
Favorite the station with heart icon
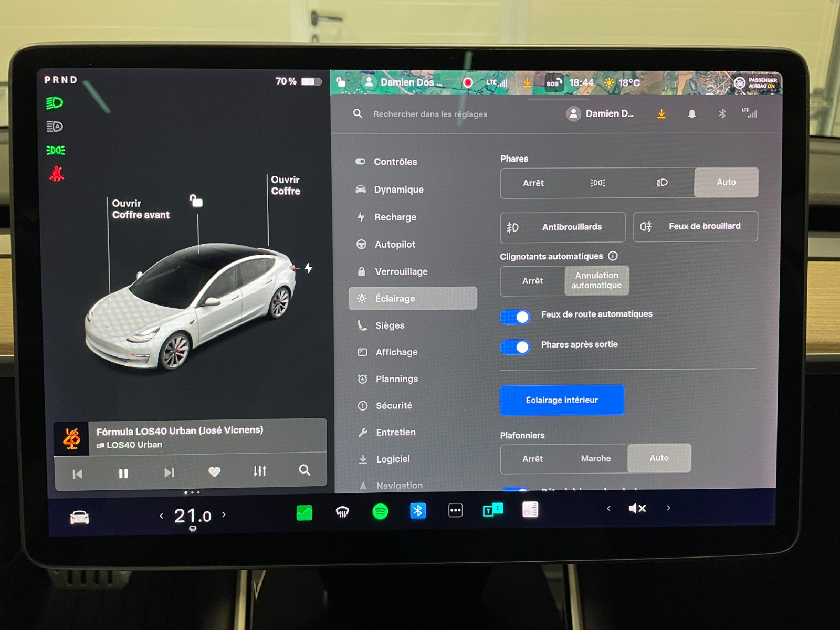point(214,472)
